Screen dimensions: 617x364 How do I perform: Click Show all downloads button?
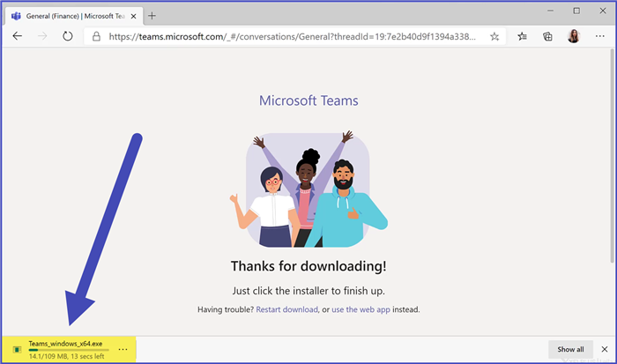(x=570, y=350)
